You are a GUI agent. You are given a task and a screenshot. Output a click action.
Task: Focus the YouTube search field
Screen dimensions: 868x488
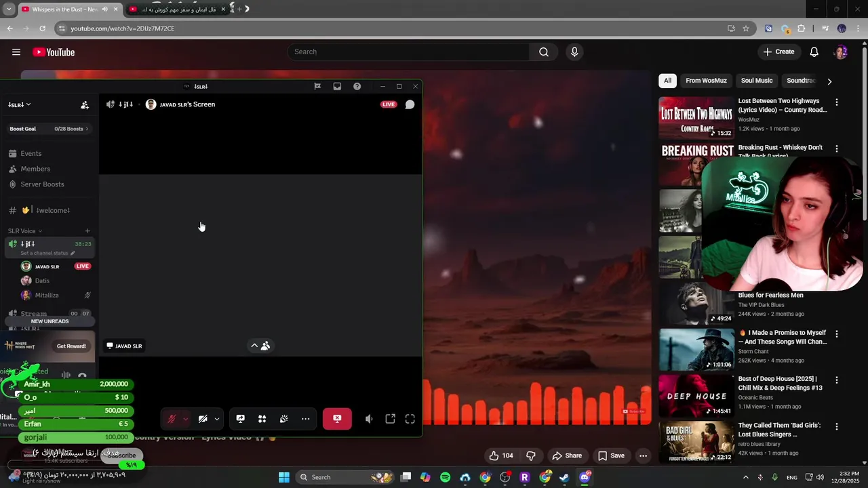tap(409, 52)
